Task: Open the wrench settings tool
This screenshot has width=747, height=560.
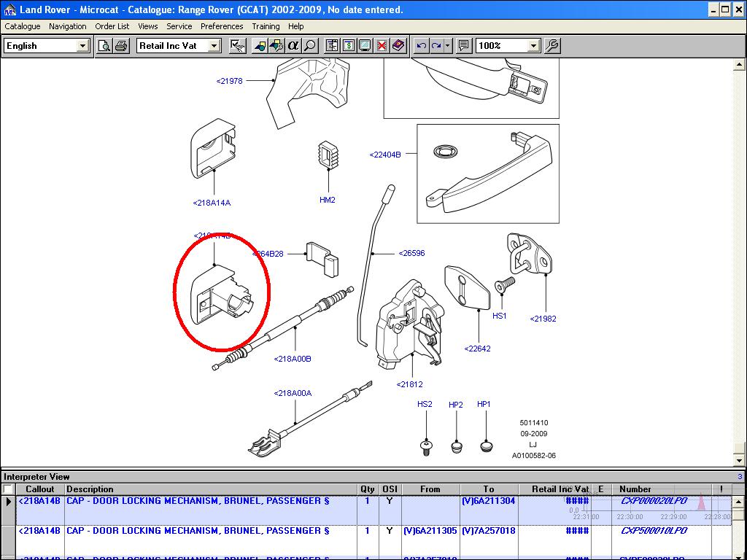Action: click(x=552, y=46)
